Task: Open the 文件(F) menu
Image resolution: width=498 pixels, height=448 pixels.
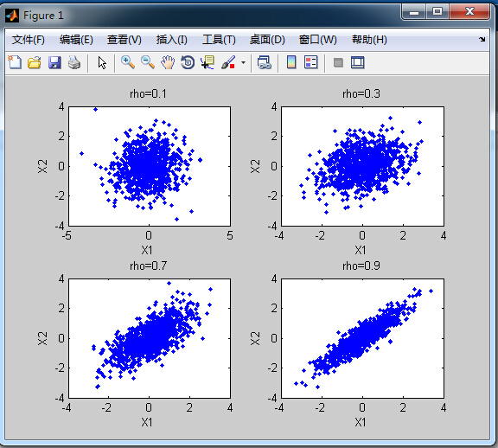Action: 29,40
